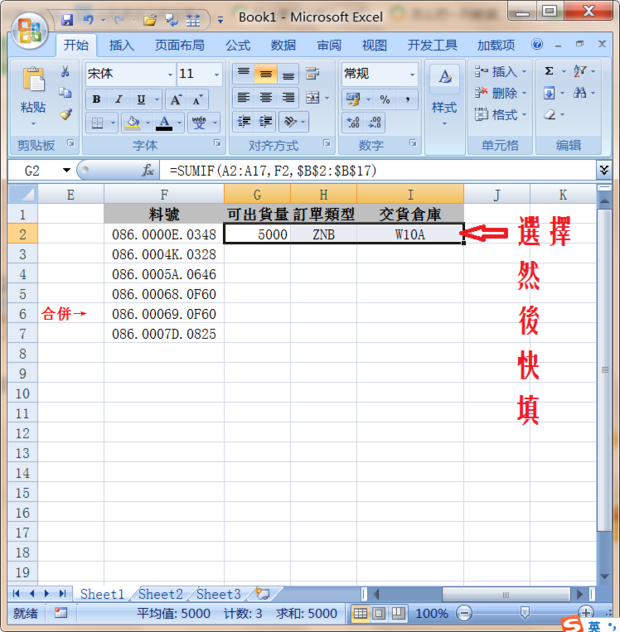Open the 粘贴 paste options arrow
This screenshot has width=620, height=632.
(x=33, y=123)
